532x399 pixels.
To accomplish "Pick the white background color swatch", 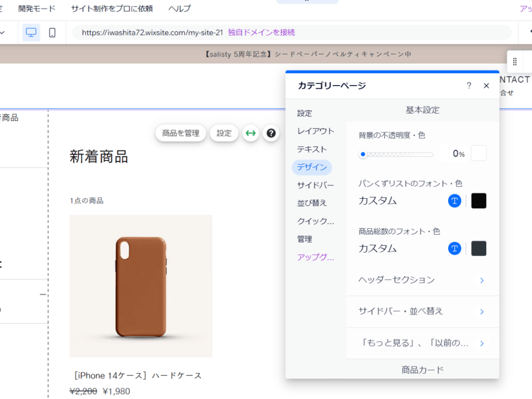I will 479,154.
